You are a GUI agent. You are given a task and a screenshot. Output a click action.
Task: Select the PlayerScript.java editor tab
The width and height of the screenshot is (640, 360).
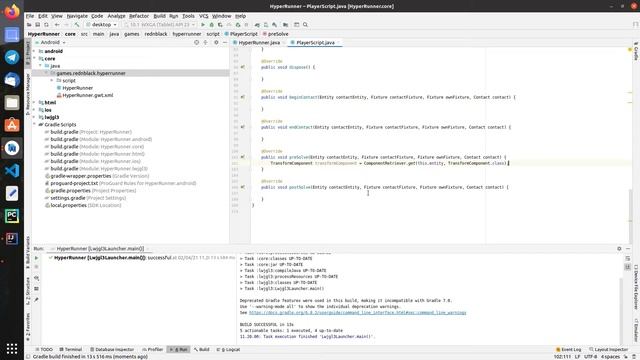tap(315, 42)
